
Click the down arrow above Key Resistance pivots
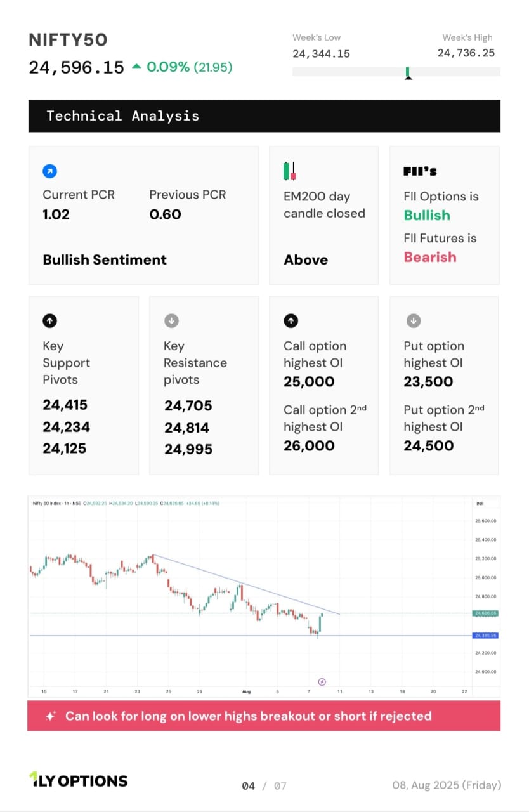pos(171,321)
